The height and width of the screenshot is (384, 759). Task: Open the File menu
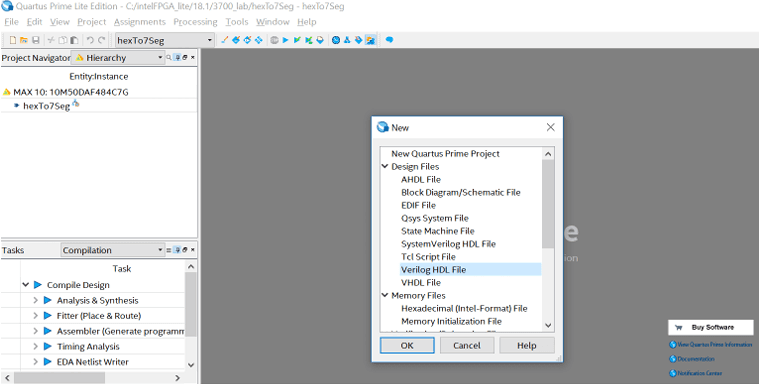point(11,22)
